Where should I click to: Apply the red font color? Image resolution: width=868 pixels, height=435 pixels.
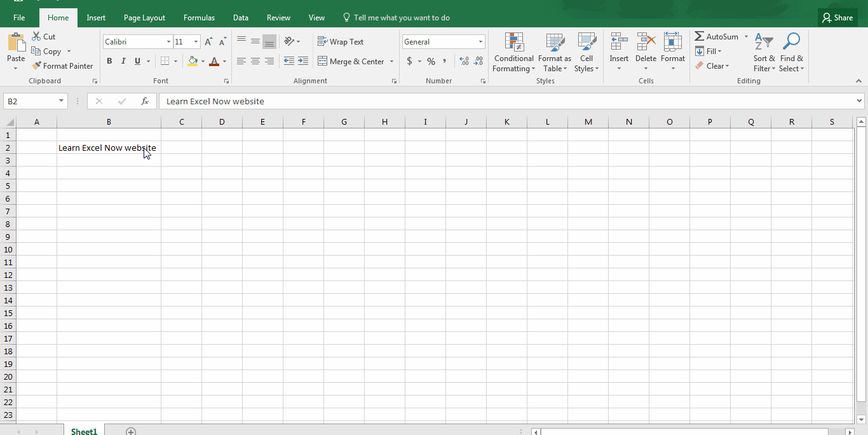(x=214, y=61)
